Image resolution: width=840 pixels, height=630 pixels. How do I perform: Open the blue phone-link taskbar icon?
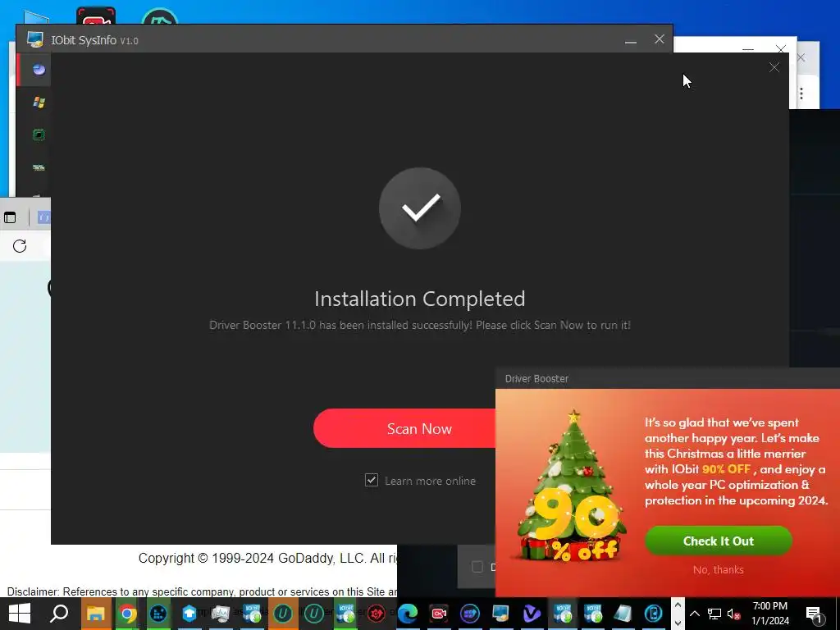[x=653, y=614]
